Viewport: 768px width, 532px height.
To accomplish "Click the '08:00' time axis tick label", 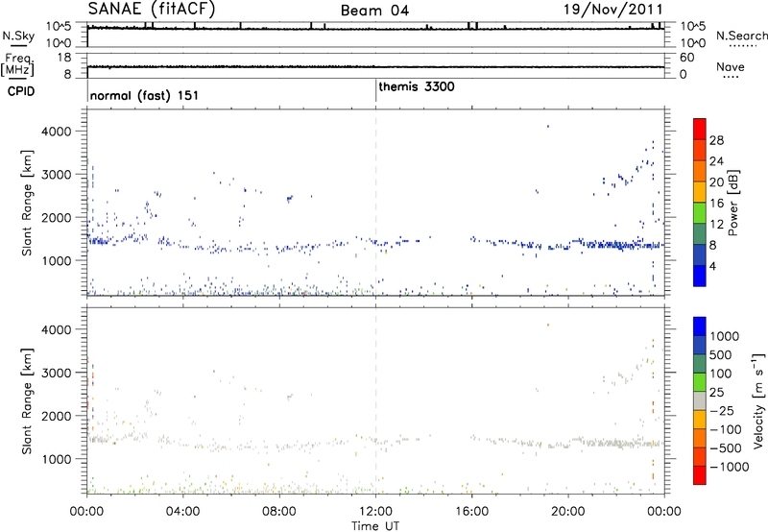I will click(x=279, y=512).
